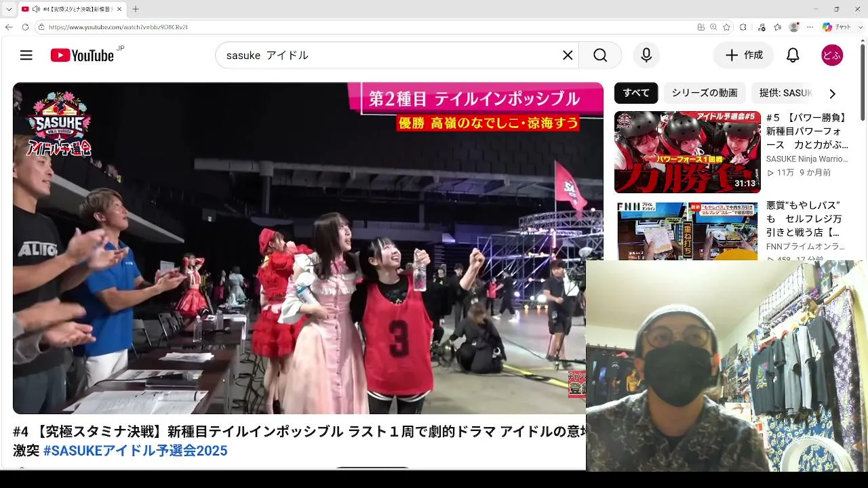
Task: Submit search with the magnifying glass button
Action: pos(600,56)
